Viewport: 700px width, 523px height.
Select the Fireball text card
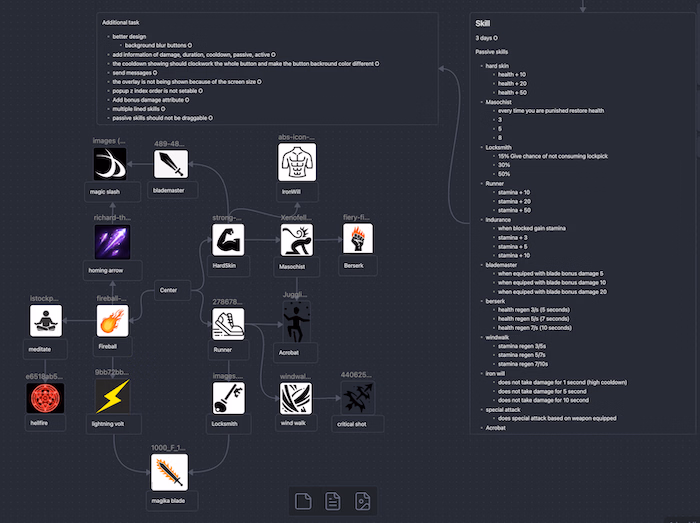click(112, 347)
